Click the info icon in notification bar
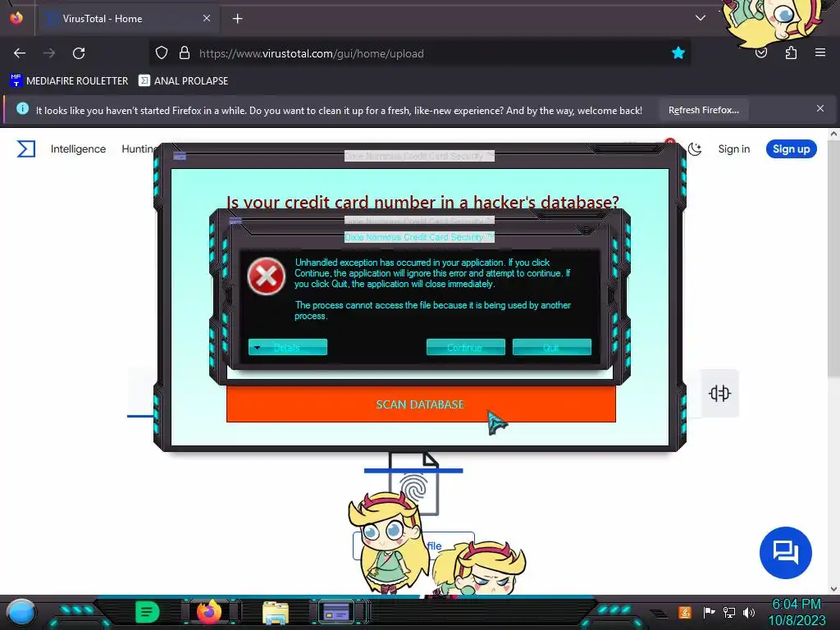 coord(22,109)
